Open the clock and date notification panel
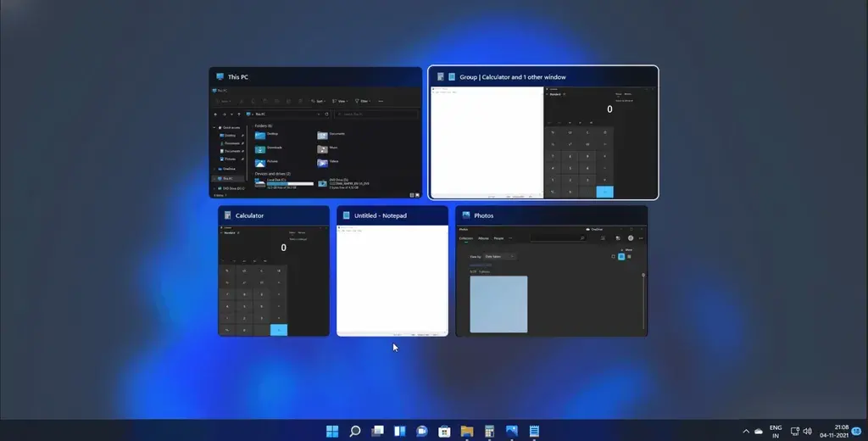Viewport: 868px width, 441px height. point(834,431)
